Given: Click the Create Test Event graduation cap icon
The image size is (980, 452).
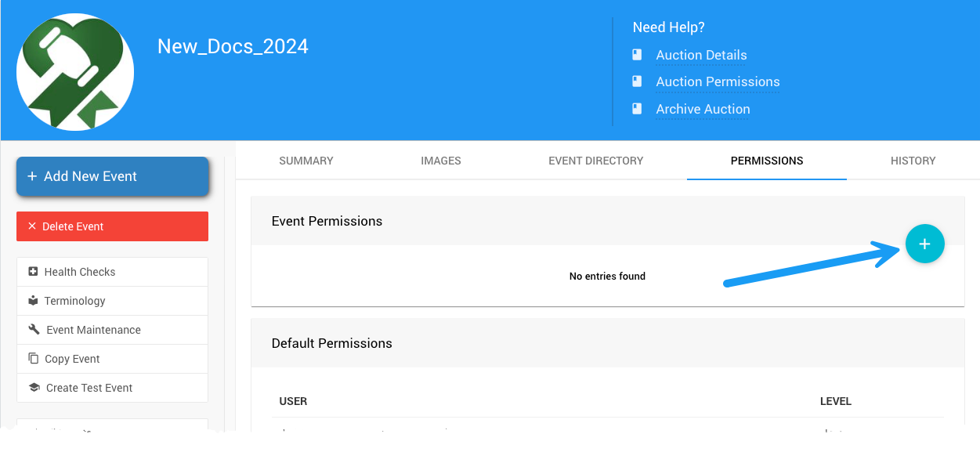Looking at the screenshot, I should [34, 388].
